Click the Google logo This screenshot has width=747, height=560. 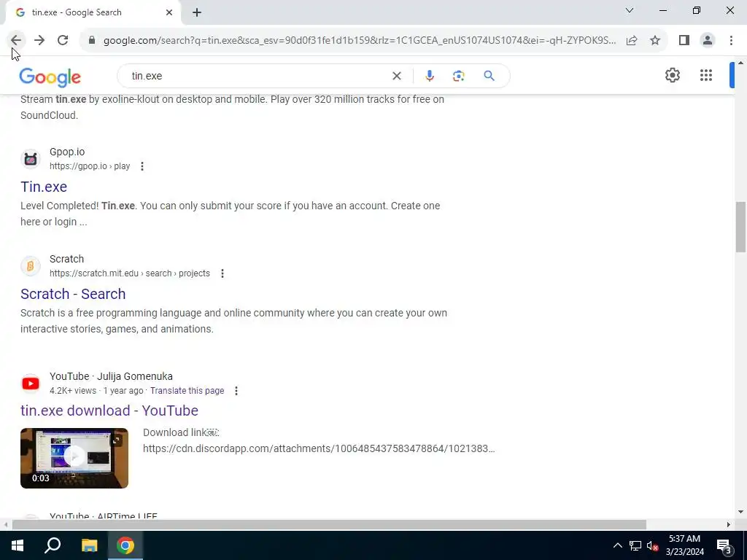[x=50, y=77]
